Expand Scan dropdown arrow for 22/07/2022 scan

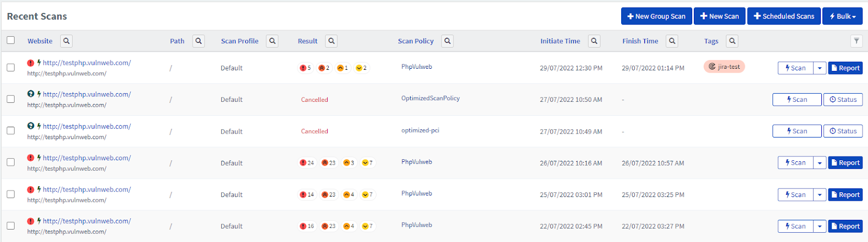click(820, 226)
